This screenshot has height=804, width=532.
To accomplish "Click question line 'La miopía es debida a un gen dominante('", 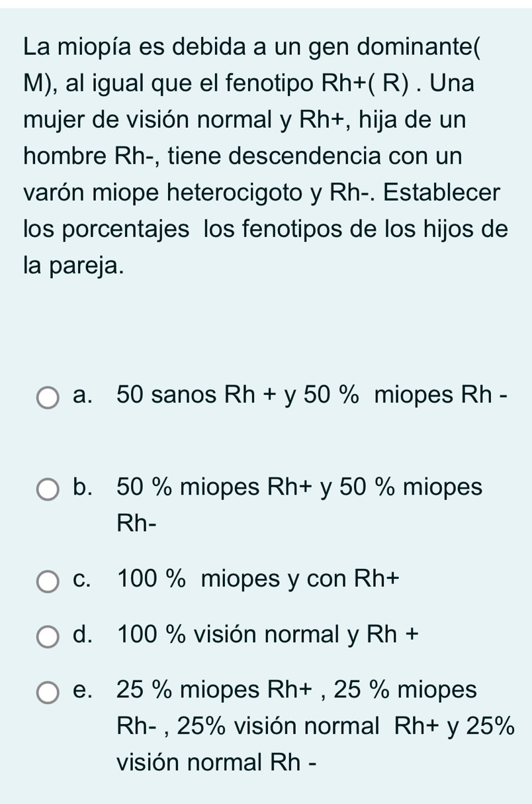I will pyautogui.click(x=252, y=48).
